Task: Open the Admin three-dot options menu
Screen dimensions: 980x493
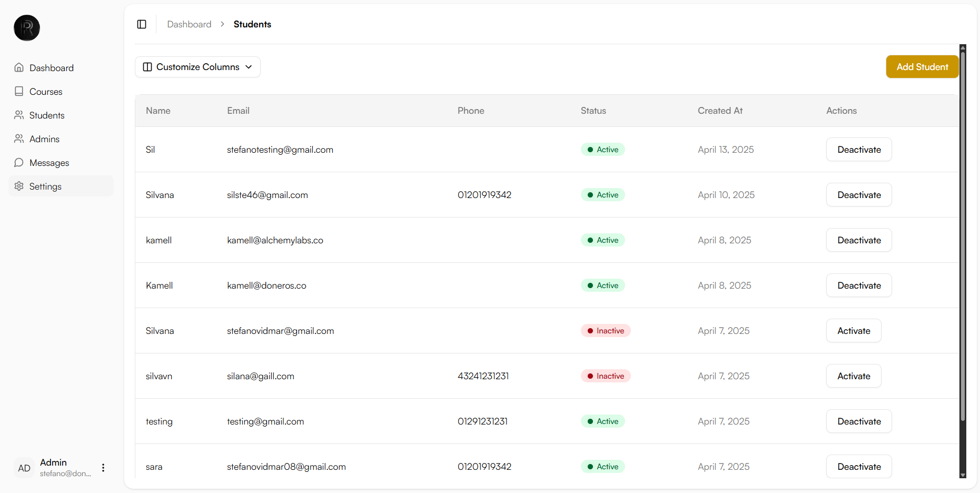Action: pos(103,468)
